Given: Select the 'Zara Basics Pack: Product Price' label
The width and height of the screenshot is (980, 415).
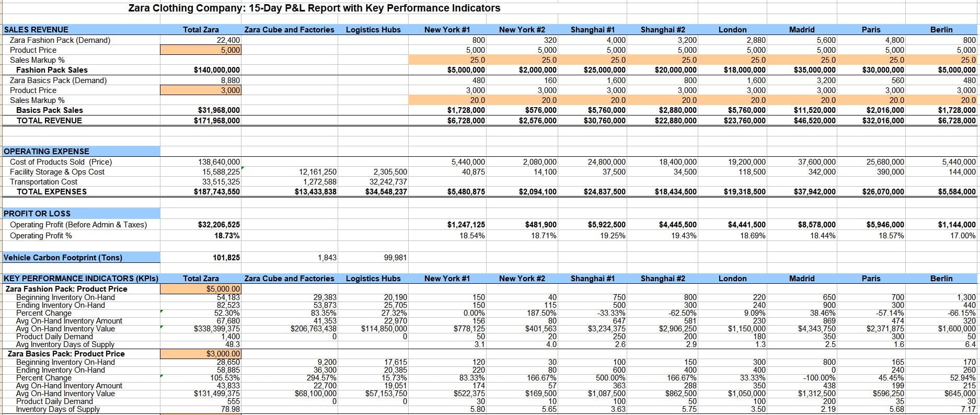Looking at the screenshot, I should [66, 354].
